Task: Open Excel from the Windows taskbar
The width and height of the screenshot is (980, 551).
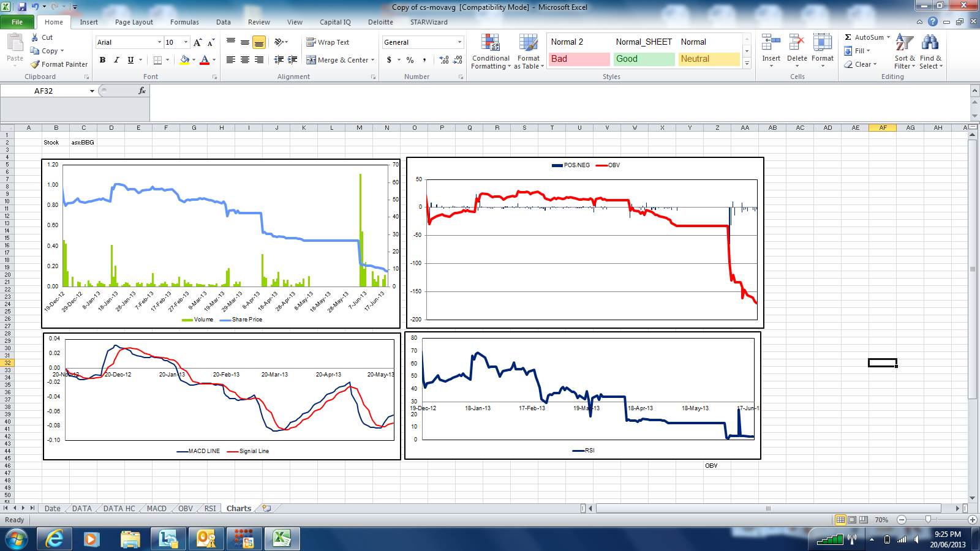Action: pyautogui.click(x=281, y=539)
